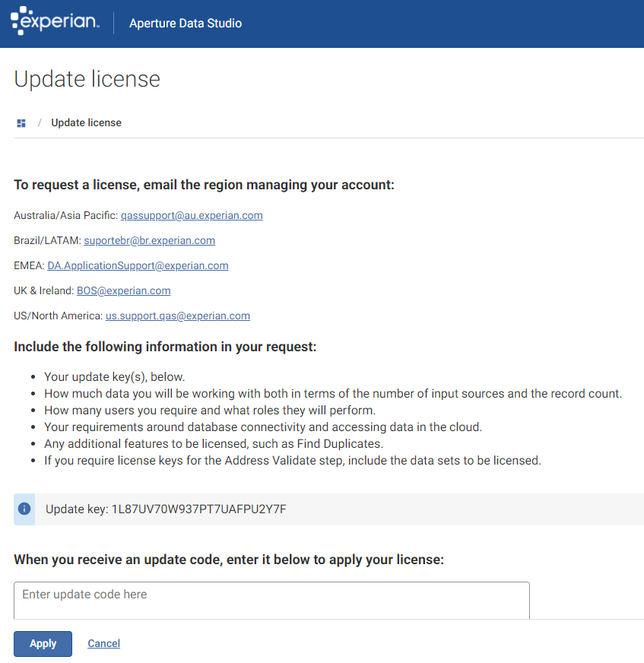Click the blue info icon beside update key
The image size is (644, 663).
coord(24,509)
